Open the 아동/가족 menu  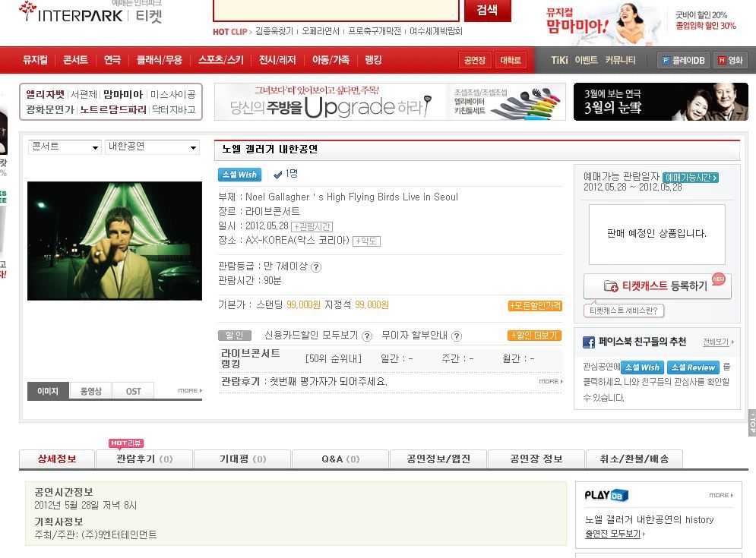click(x=331, y=60)
